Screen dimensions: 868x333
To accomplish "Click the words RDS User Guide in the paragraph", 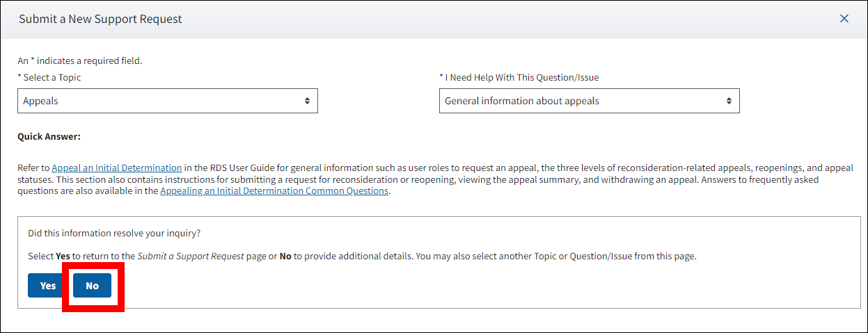I will [x=224, y=168].
